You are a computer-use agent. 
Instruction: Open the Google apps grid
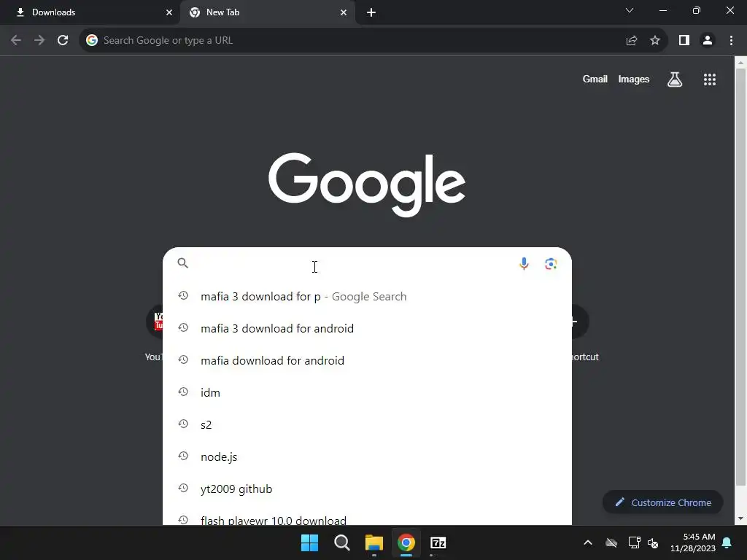pyautogui.click(x=710, y=79)
